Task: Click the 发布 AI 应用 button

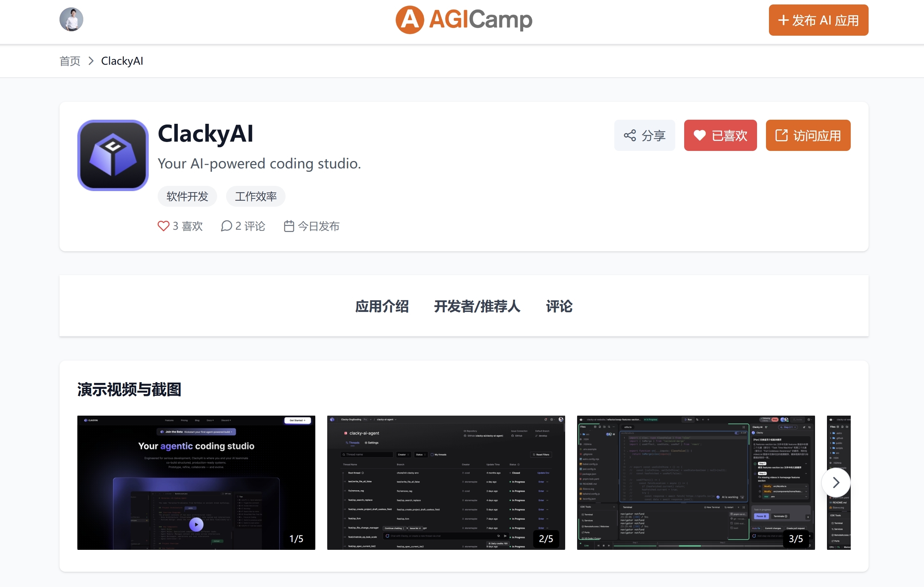Action: 818,20
